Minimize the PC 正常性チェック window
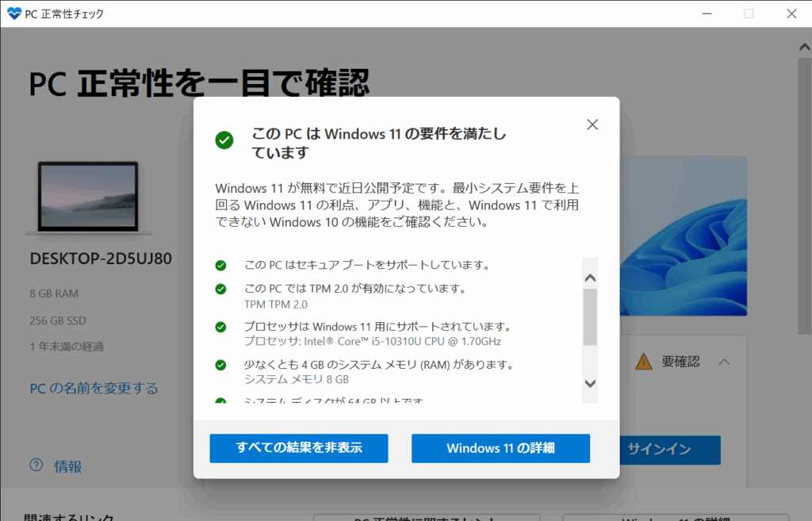The image size is (812, 521). (x=707, y=13)
